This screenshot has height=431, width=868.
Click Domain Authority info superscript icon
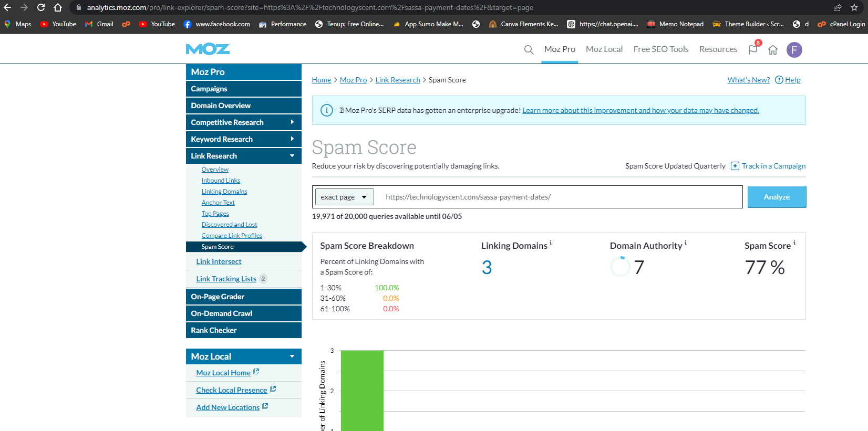pos(686,243)
